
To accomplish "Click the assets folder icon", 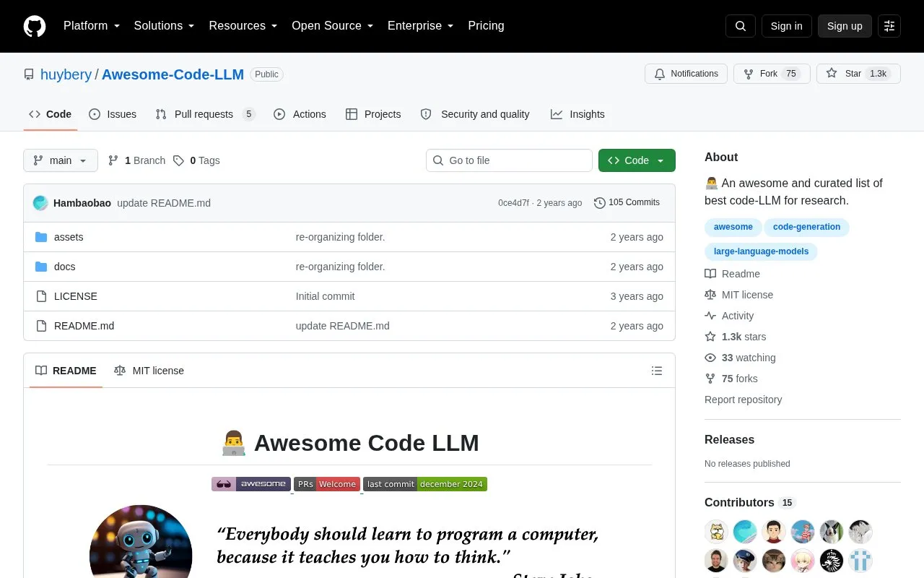I will (x=41, y=237).
